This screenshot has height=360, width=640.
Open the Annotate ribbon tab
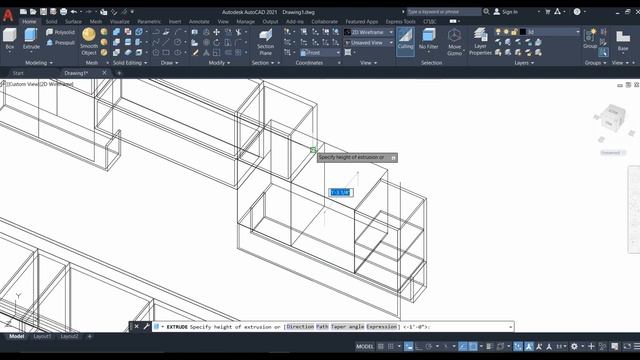[199, 21]
